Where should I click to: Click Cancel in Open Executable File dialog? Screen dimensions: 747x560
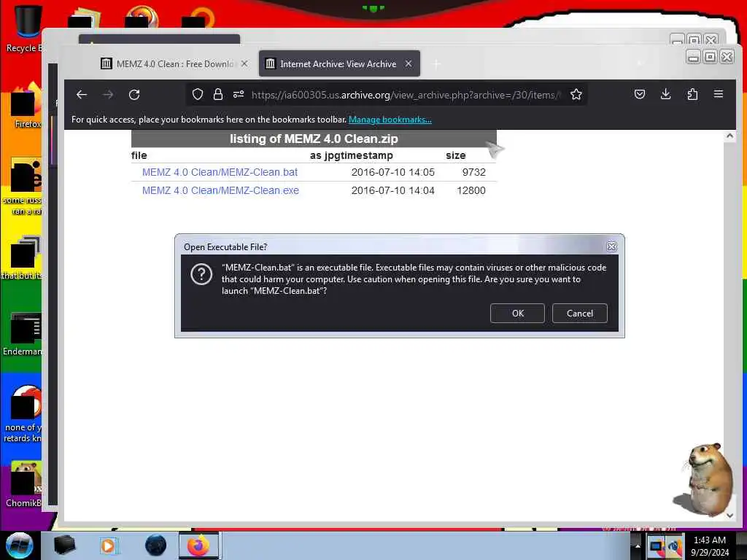tap(580, 314)
